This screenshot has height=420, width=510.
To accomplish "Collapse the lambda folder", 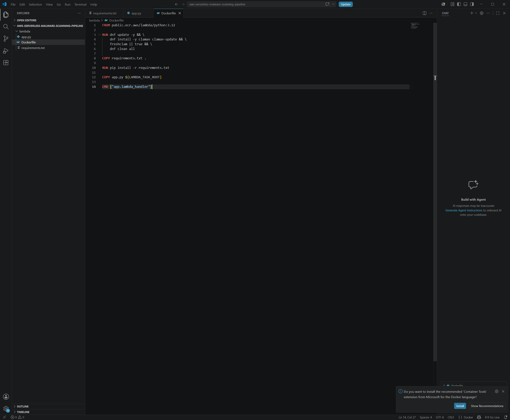I will tap(48, 31).
